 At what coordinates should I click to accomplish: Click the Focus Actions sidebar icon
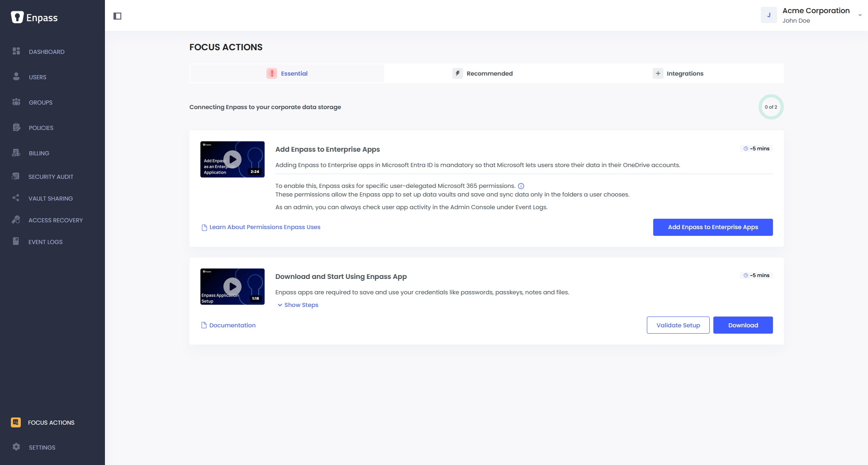click(16, 422)
